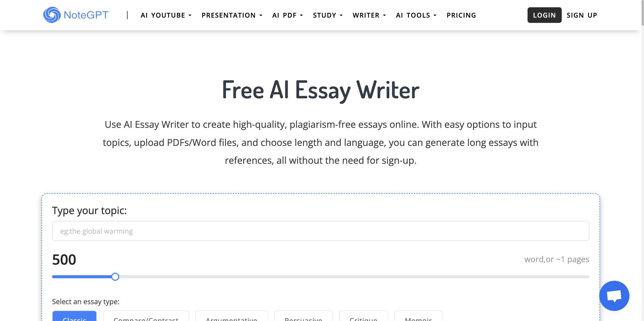
Task: Expand the AI PDF menu
Action: pyautogui.click(x=288, y=15)
